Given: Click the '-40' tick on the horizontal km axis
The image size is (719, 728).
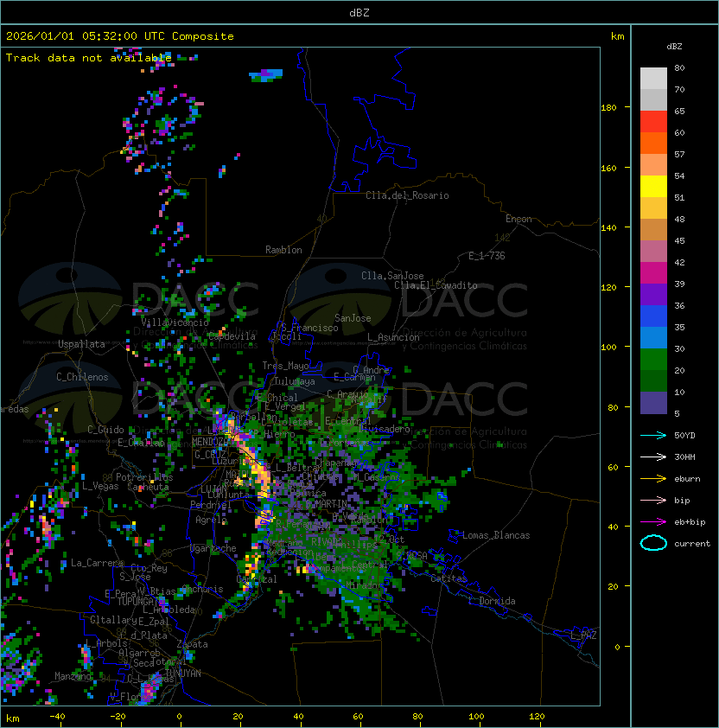Looking at the screenshot, I should (x=58, y=717).
